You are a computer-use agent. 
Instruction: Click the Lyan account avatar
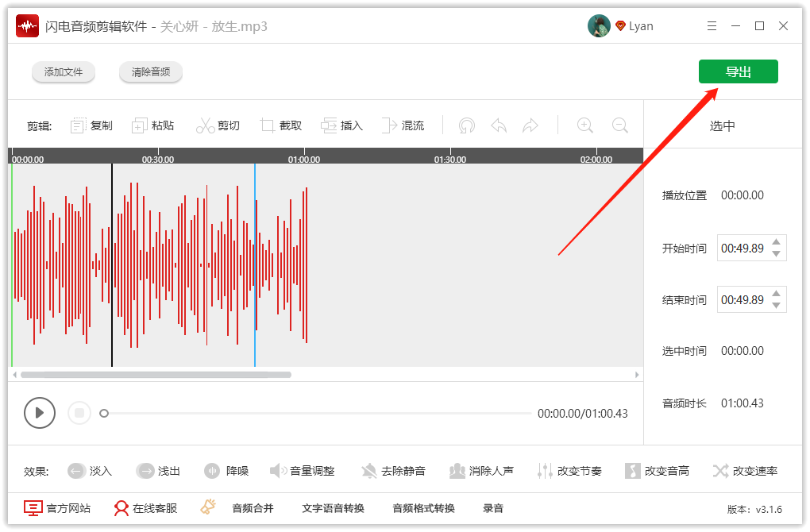point(598,25)
